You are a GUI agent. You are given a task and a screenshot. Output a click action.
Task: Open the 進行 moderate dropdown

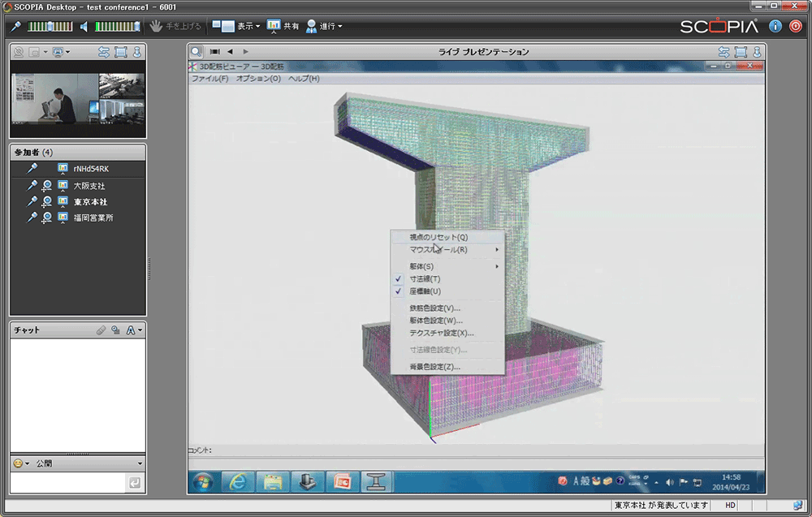point(324,26)
